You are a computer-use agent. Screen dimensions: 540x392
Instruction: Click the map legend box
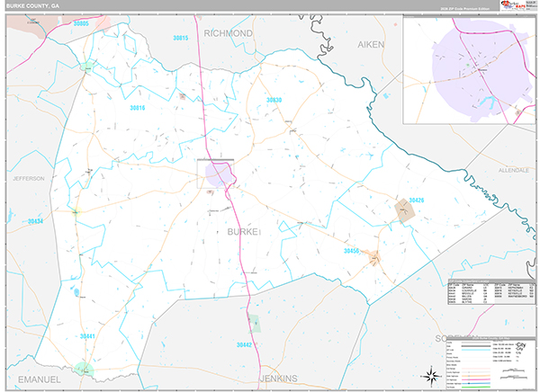[x=490, y=363]
